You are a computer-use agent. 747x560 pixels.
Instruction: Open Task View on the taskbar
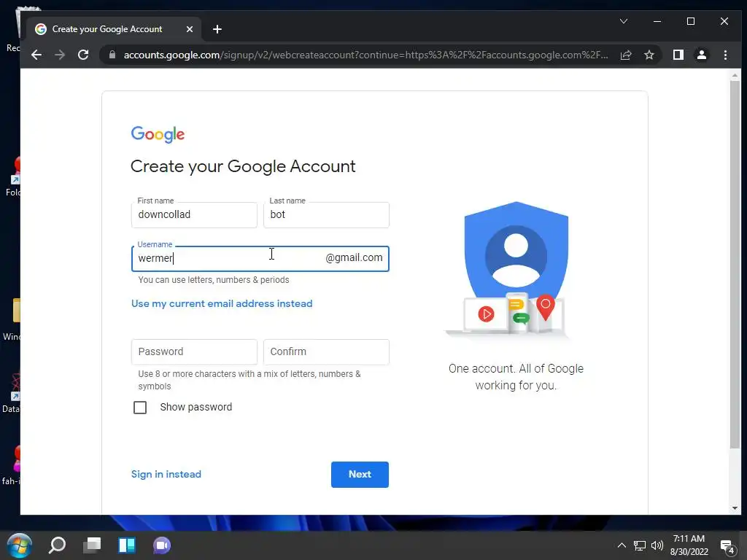tap(92, 545)
